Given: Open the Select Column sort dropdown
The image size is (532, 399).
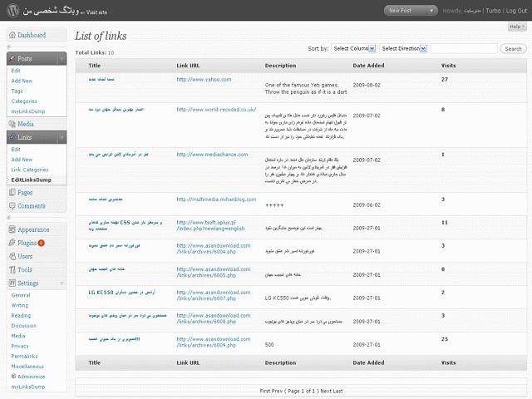Looking at the screenshot, I should (353, 48).
